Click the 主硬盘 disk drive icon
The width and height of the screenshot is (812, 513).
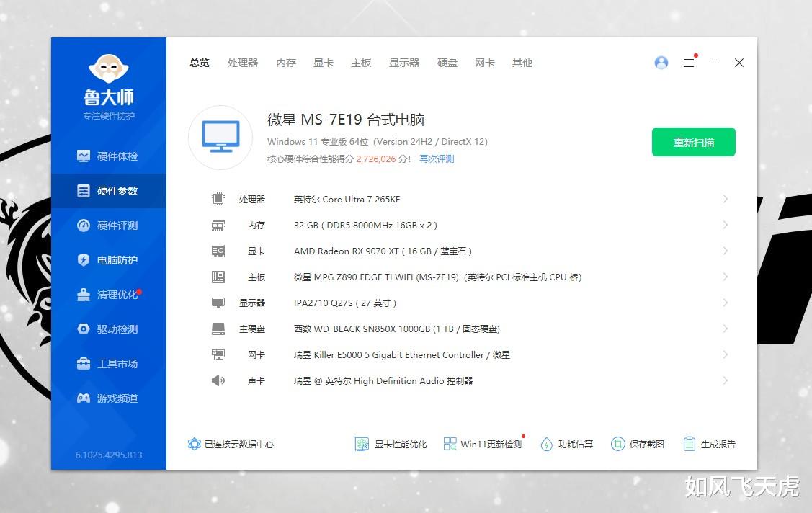218,329
